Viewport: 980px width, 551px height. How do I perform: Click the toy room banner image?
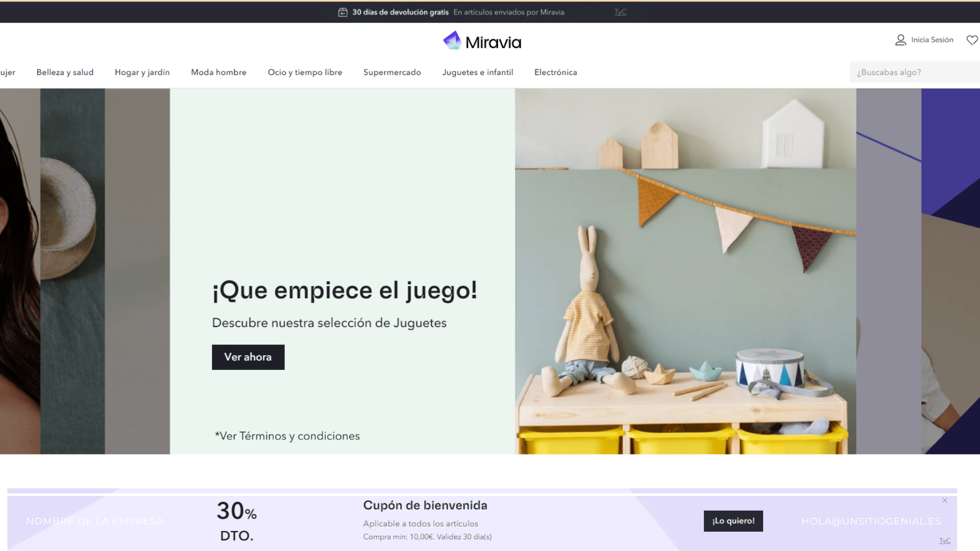685,271
